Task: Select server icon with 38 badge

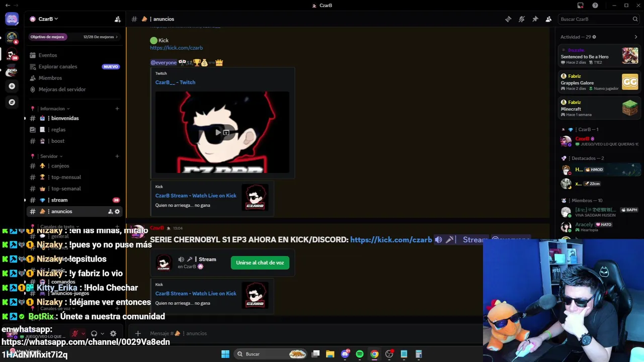Action: click(12, 54)
